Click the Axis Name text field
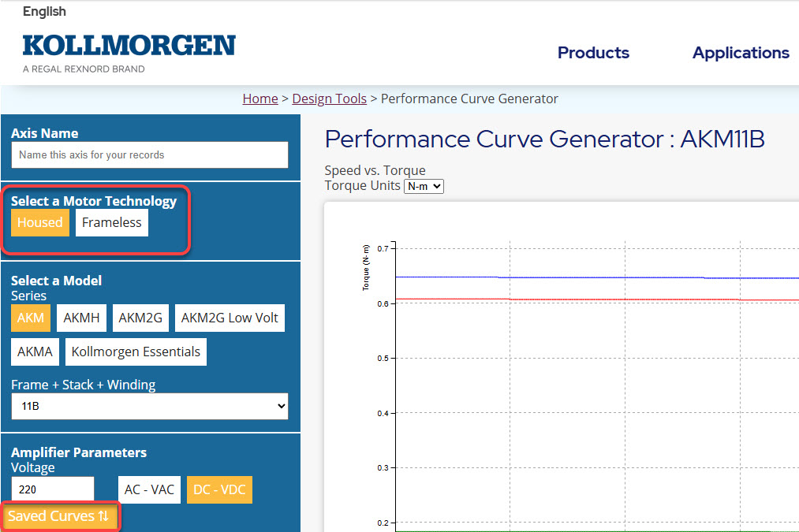 (150, 154)
